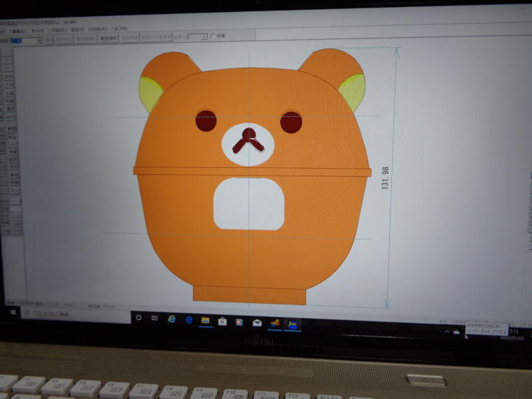Open Task View on taskbar

155,318
